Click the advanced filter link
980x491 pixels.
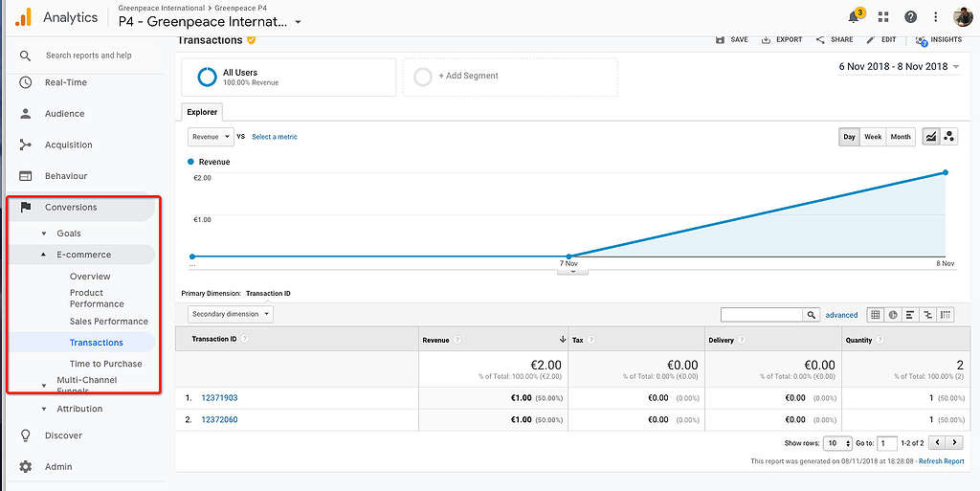(841, 315)
